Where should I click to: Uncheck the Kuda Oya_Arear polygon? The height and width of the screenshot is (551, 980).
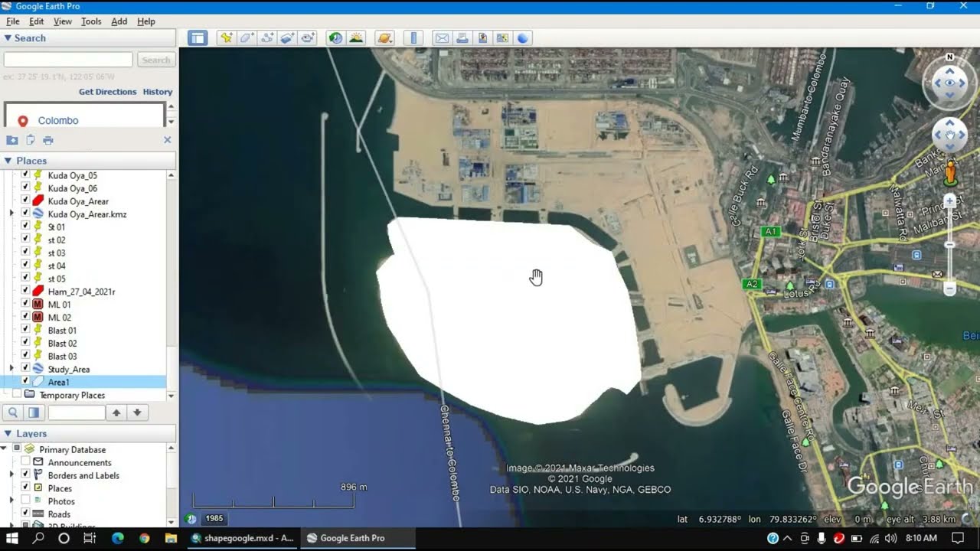point(25,201)
